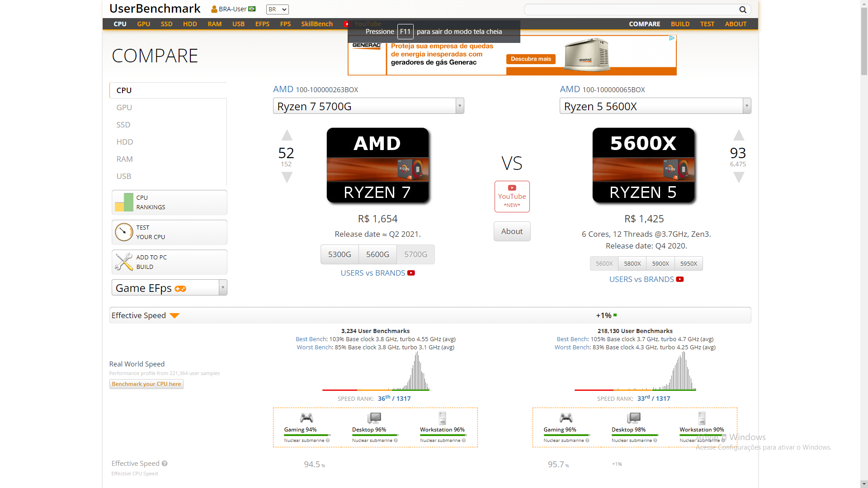Open the HDD menu in top navigation
Screen dimensions: 868x488
click(190, 24)
